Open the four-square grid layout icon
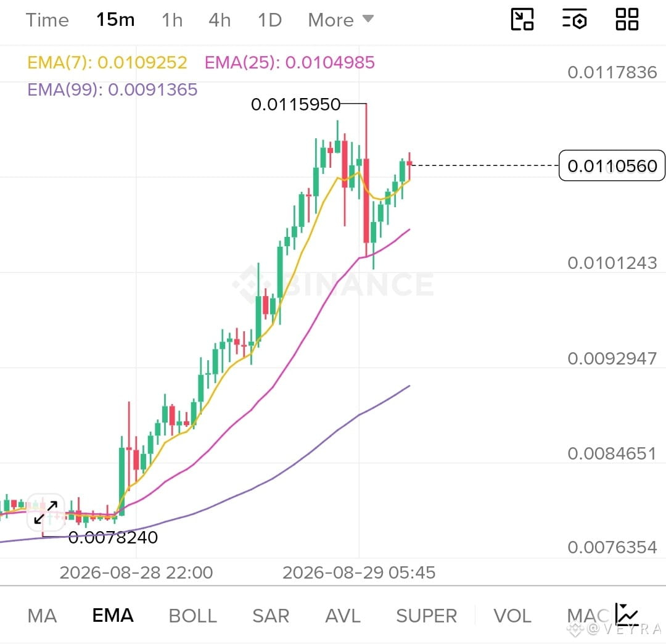Image resolution: width=666 pixels, height=644 pixels. (627, 20)
